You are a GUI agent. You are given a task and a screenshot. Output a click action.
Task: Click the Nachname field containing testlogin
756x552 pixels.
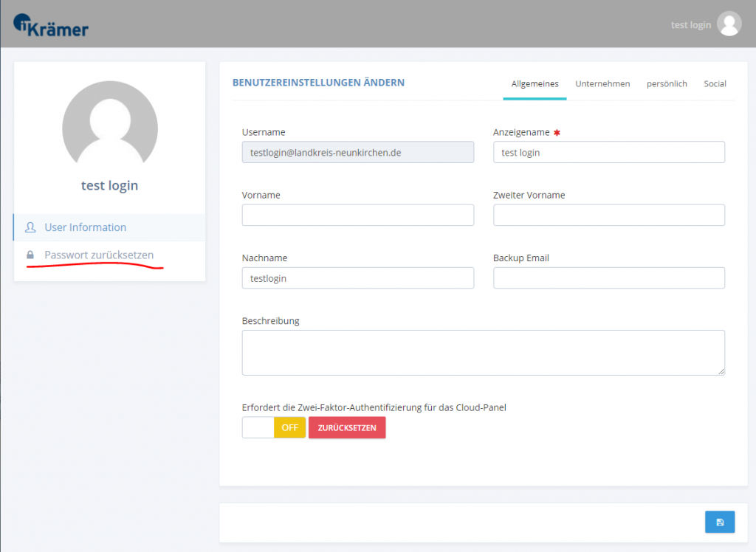coord(358,278)
